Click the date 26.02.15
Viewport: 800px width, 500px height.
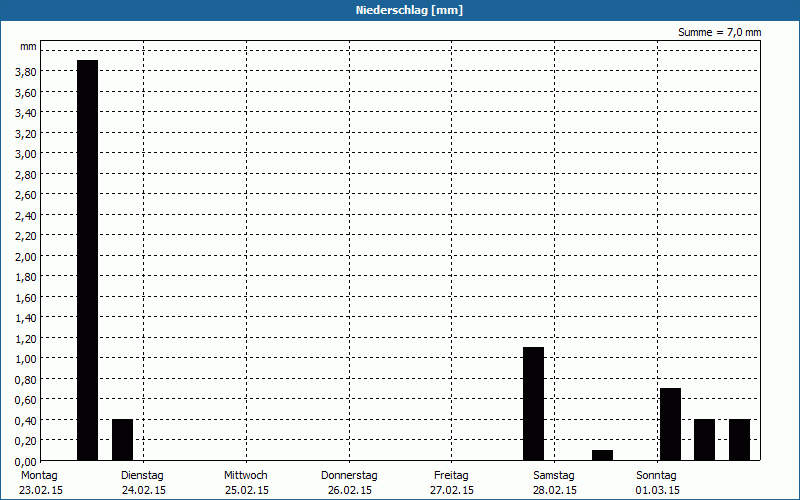point(349,491)
